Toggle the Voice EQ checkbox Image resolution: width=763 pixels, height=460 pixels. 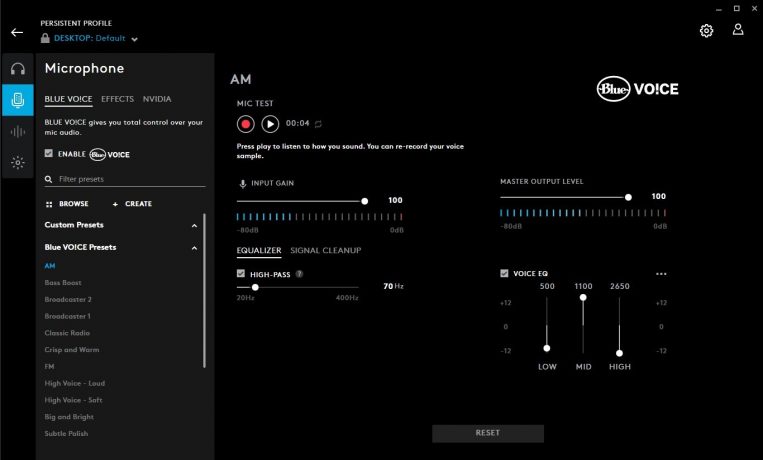(505, 274)
